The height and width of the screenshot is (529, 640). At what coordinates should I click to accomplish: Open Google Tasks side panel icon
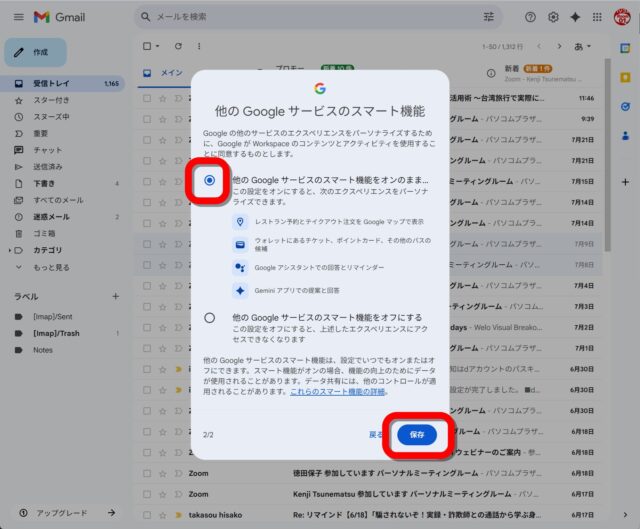click(625, 107)
